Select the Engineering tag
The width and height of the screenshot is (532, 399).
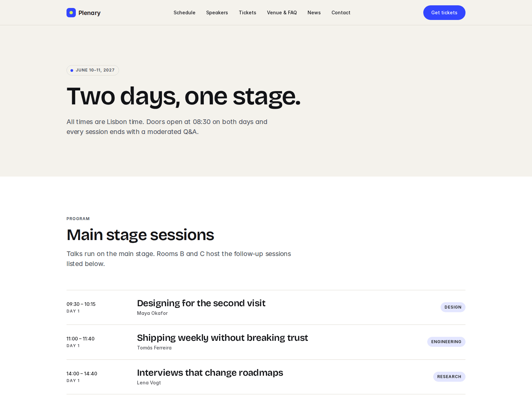pos(446,342)
